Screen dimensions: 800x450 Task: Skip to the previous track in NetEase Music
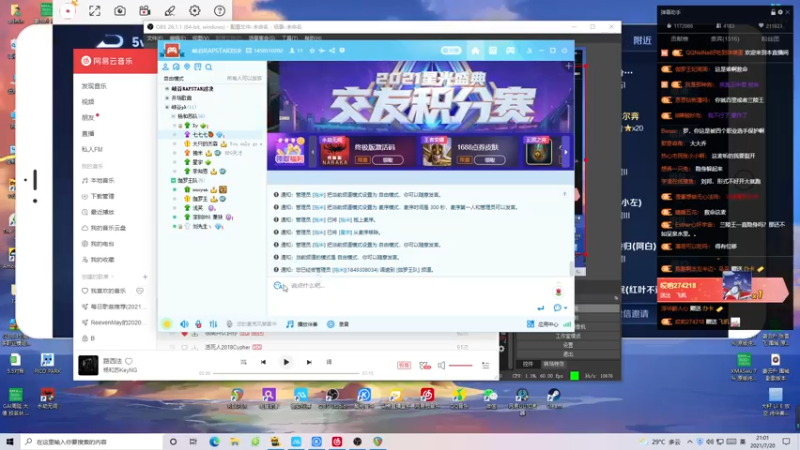pos(263,362)
